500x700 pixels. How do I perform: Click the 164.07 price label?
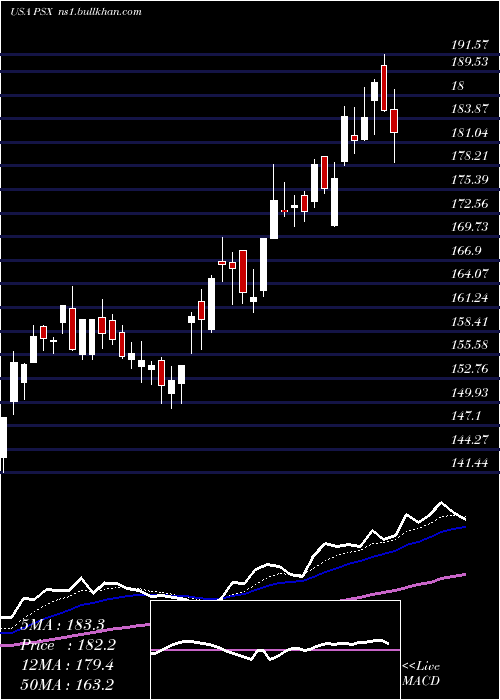[x=470, y=274]
